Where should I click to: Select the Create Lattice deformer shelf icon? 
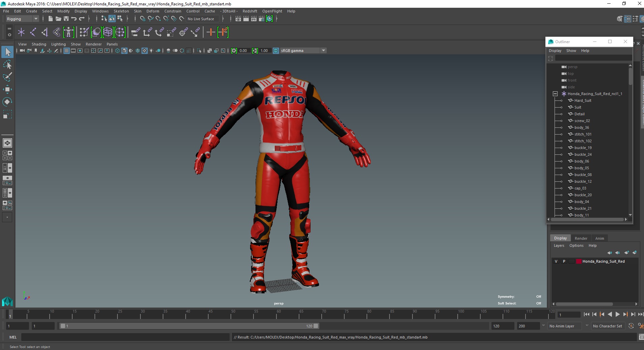108,32
